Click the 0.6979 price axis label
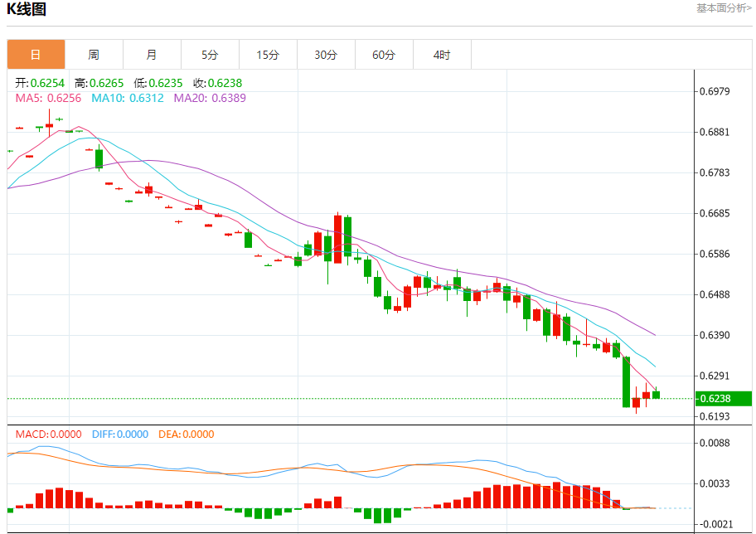 point(715,91)
